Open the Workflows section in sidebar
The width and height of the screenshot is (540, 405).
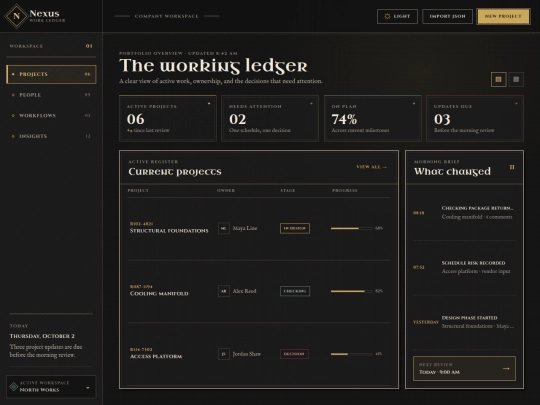(x=51, y=115)
